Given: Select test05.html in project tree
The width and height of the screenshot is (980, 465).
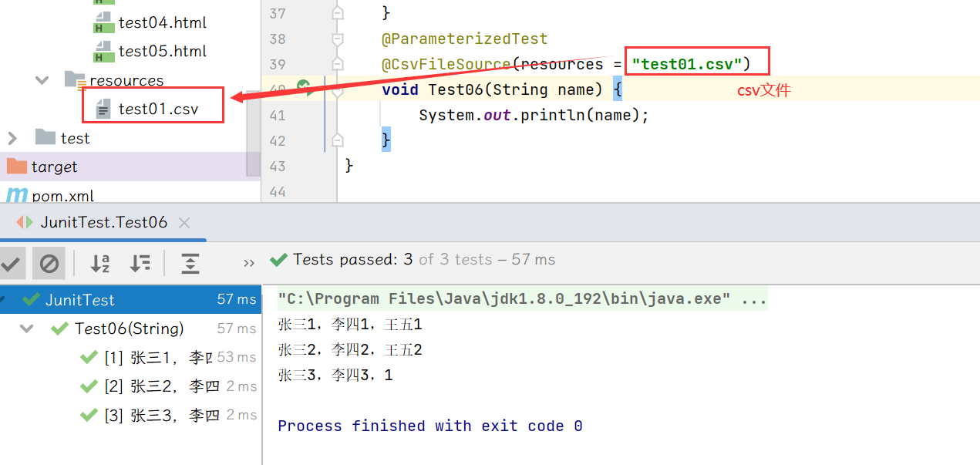Looking at the screenshot, I should 162,51.
